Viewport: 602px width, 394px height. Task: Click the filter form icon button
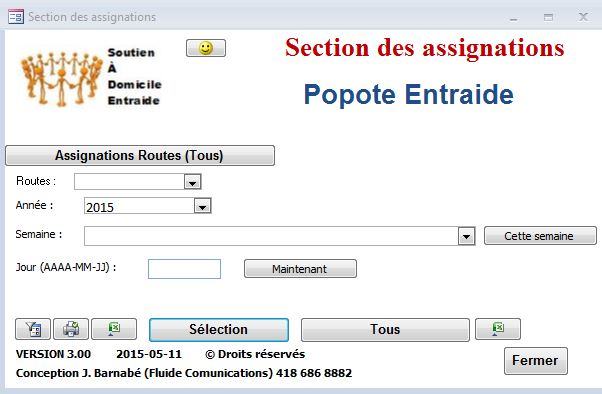[33, 329]
